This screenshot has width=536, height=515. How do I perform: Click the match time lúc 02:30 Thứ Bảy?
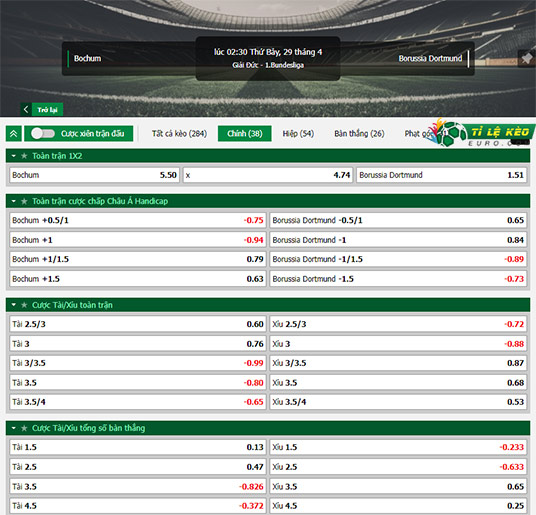pyautogui.click(x=268, y=52)
